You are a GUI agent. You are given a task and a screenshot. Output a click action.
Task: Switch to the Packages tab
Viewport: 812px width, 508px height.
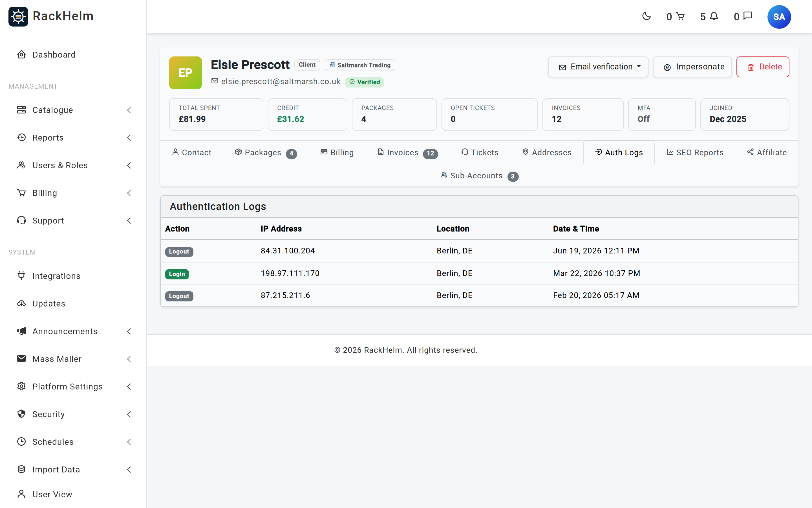tap(265, 152)
